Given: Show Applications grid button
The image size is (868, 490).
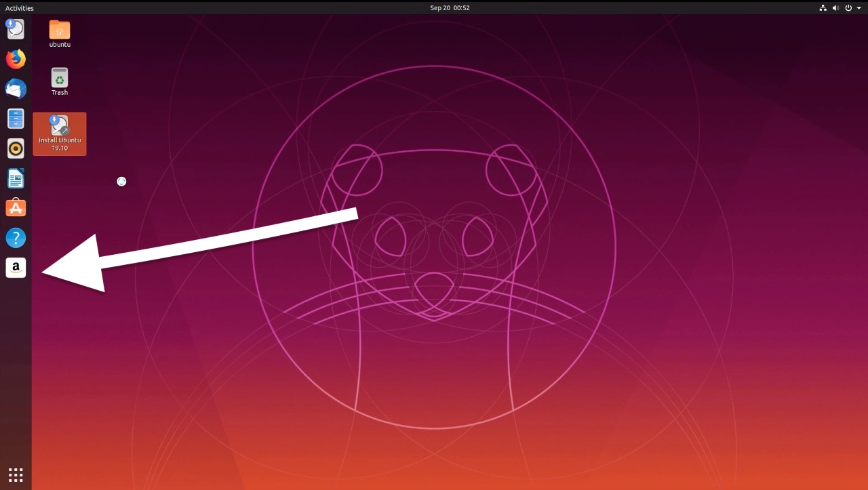Looking at the screenshot, I should tap(16, 474).
